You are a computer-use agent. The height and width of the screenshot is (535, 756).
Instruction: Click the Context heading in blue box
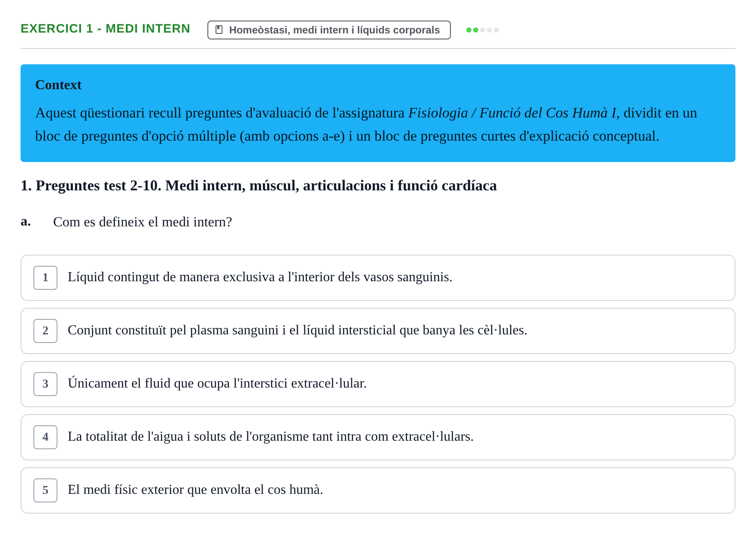click(x=58, y=85)
